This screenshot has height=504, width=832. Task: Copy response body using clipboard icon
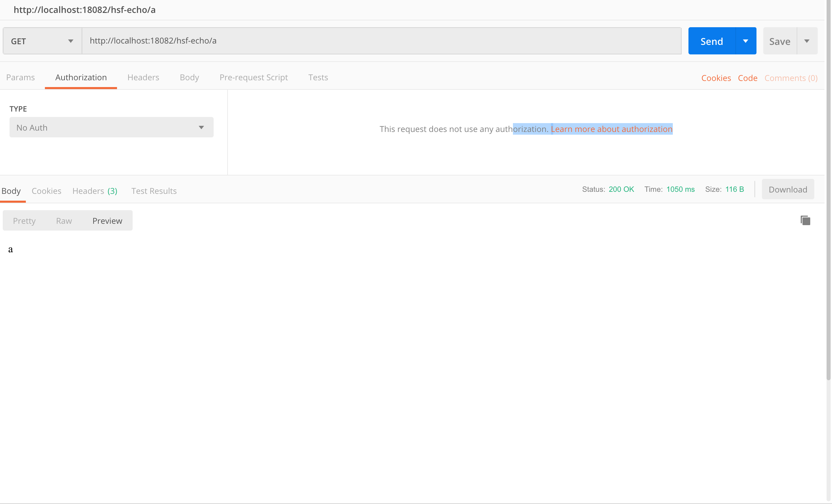(805, 220)
